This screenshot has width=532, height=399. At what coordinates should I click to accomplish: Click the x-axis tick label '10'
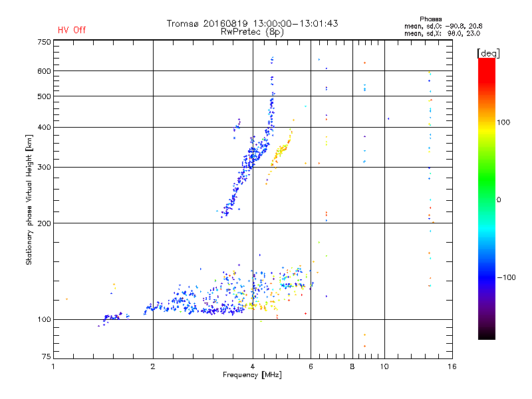(x=384, y=366)
